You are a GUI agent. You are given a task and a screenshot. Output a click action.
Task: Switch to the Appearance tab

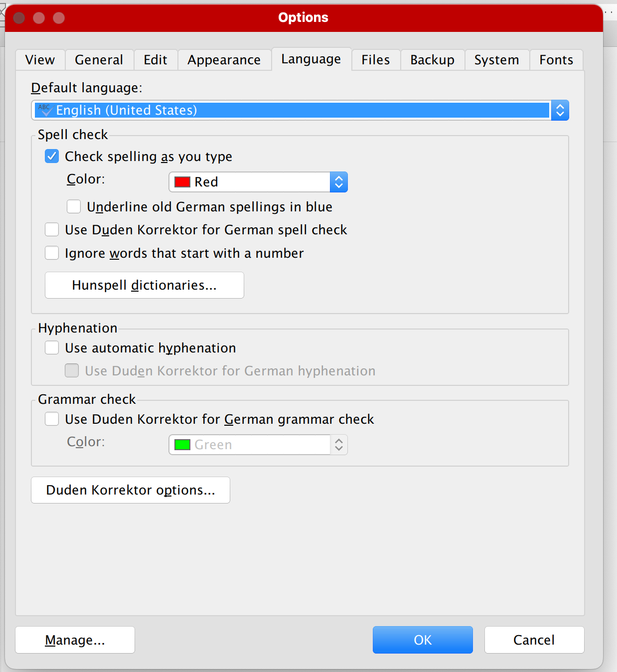coord(224,60)
